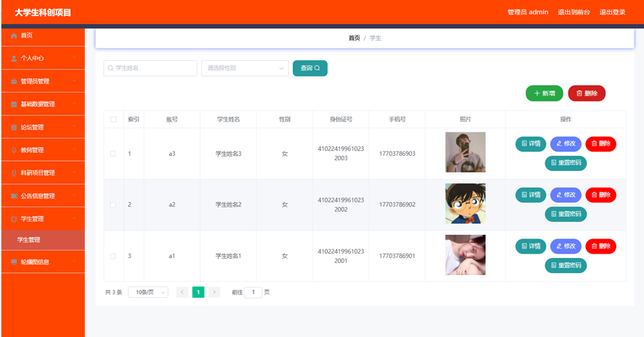Click the 公告信息管理 sidebar icon
The width and height of the screenshot is (644, 337).
pyautogui.click(x=14, y=196)
